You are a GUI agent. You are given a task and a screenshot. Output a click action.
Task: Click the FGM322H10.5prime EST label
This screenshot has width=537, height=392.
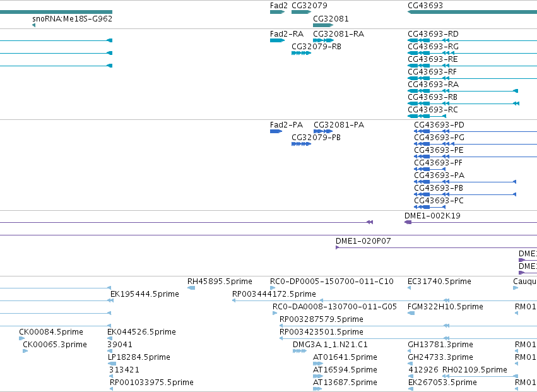pyautogui.click(x=446, y=307)
